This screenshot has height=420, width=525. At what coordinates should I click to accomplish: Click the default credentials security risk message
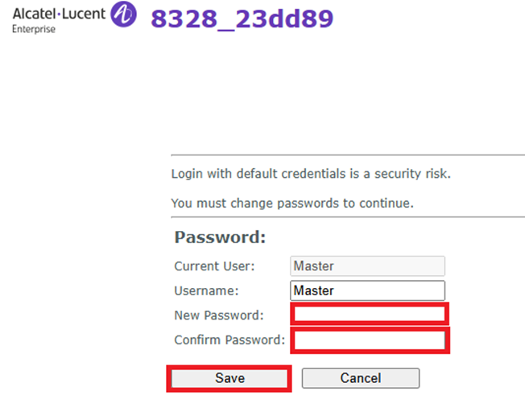[x=311, y=174]
